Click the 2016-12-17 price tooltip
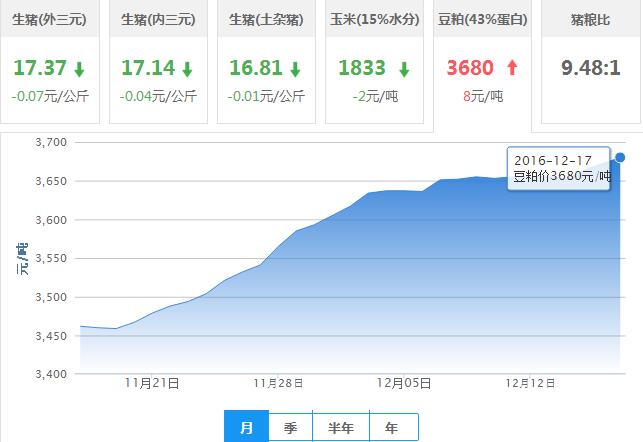Viewport: 643px width, 442px height. click(x=559, y=169)
